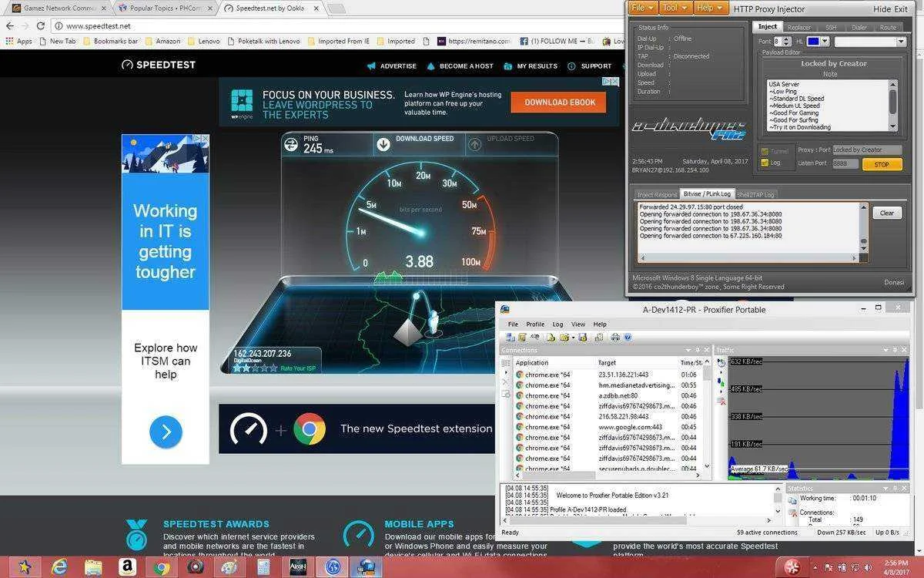The image size is (924, 578).
Task: Click the print icon in Proxifier toolbar
Action: 615,337
